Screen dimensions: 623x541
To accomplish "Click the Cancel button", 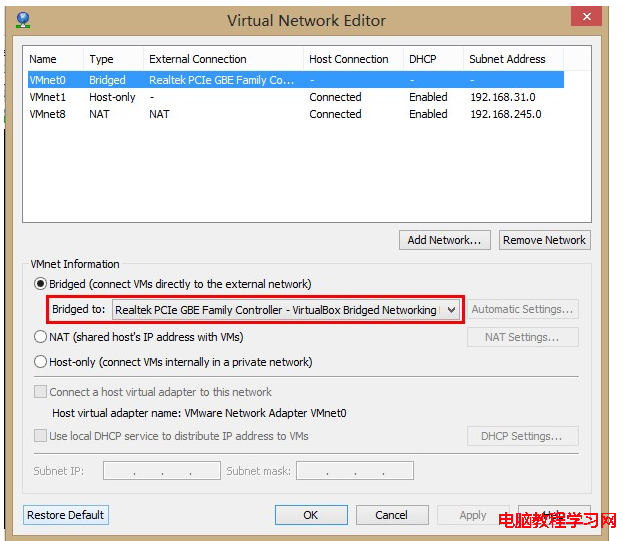I will pos(392,515).
